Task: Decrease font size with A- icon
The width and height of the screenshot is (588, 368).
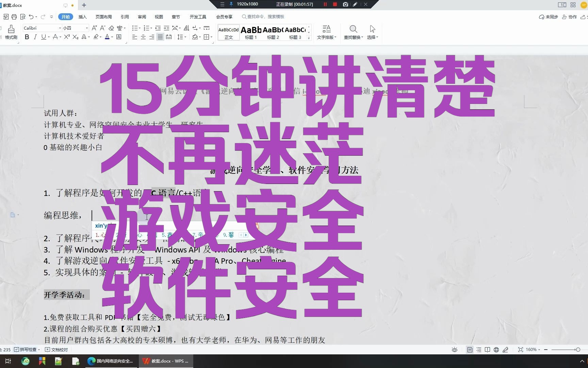Action: (x=102, y=28)
